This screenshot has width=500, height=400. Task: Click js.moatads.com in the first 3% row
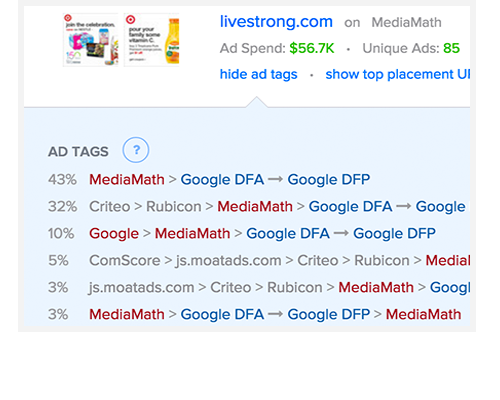(141, 288)
